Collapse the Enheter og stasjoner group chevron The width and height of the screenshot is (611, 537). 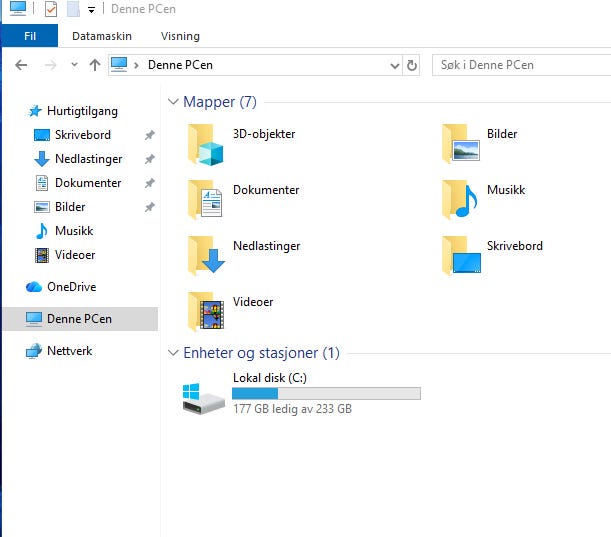[x=173, y=353]
